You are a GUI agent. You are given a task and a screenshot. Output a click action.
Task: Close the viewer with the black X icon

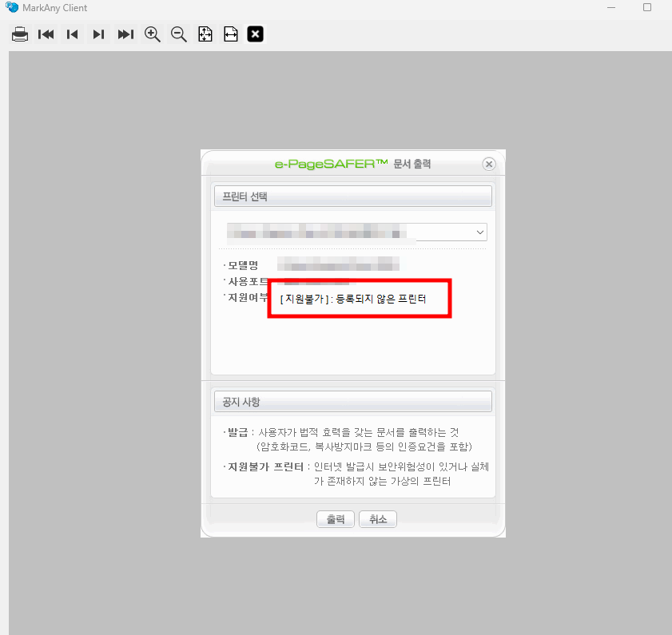coord(256,34)
